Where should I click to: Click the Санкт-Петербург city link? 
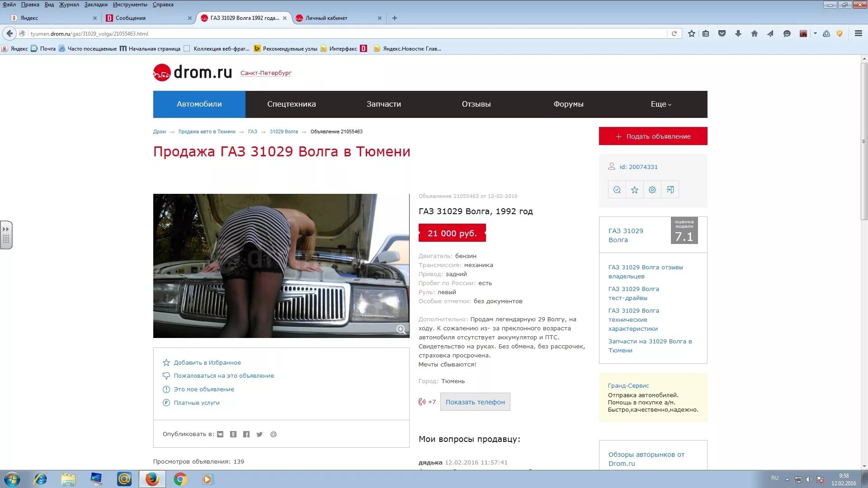click(266, 73)
